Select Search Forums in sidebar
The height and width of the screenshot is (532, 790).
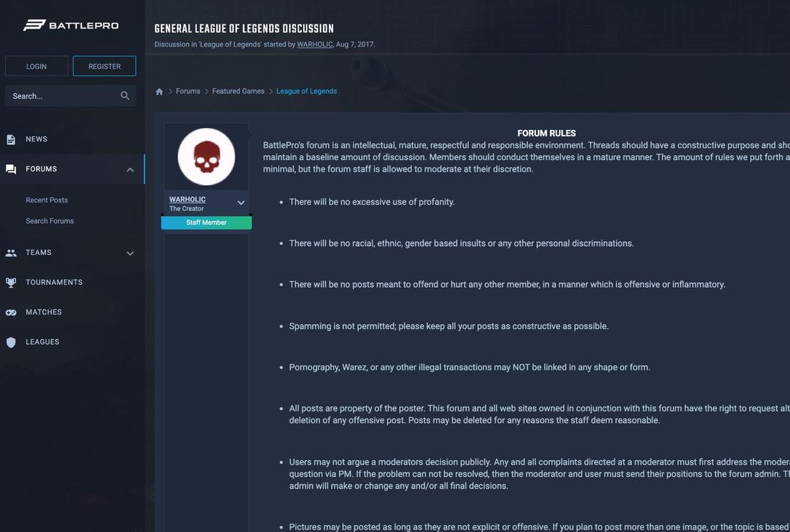(50, 221)
